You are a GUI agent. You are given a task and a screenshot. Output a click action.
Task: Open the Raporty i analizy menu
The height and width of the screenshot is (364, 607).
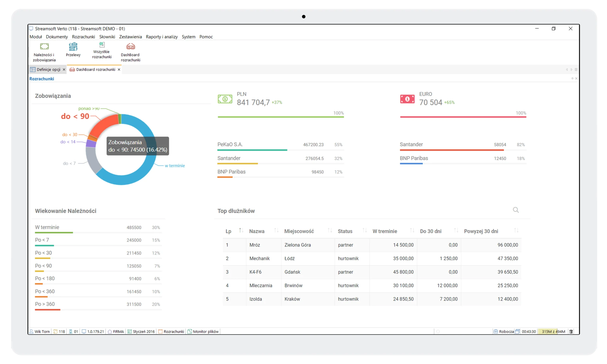(x=162, y=37)
